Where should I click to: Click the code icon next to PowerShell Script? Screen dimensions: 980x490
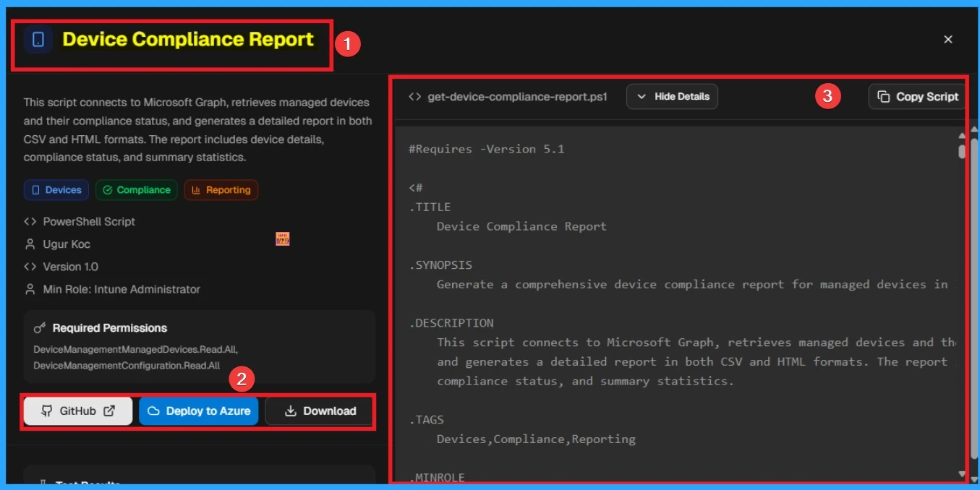click(30, 222)
